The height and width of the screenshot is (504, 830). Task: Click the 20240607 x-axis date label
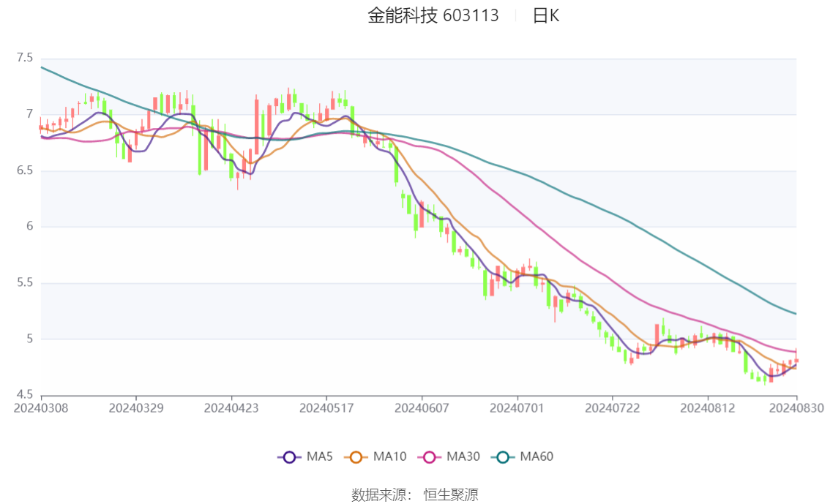[422, 407]
